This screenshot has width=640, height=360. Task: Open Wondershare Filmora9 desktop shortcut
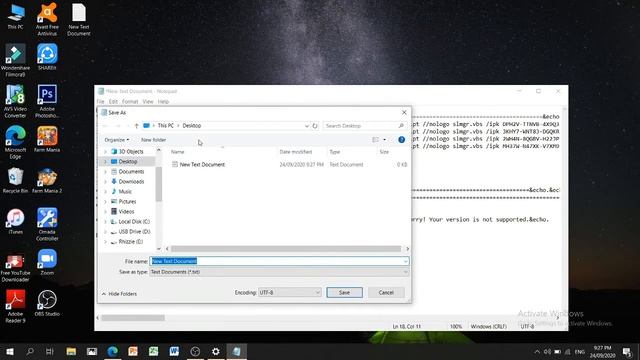point(16,60)
